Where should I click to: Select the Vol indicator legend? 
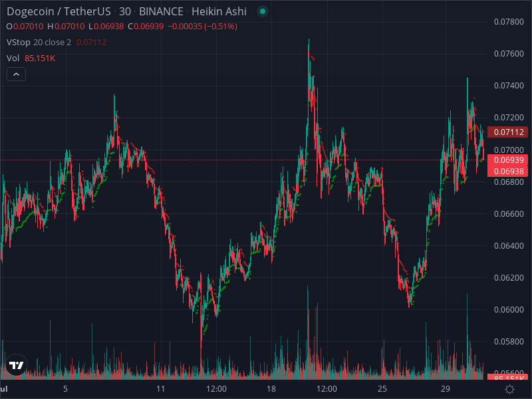click(13, 59)
